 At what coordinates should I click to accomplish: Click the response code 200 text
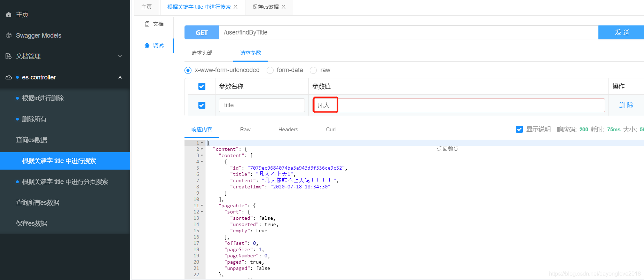point(584,130)
